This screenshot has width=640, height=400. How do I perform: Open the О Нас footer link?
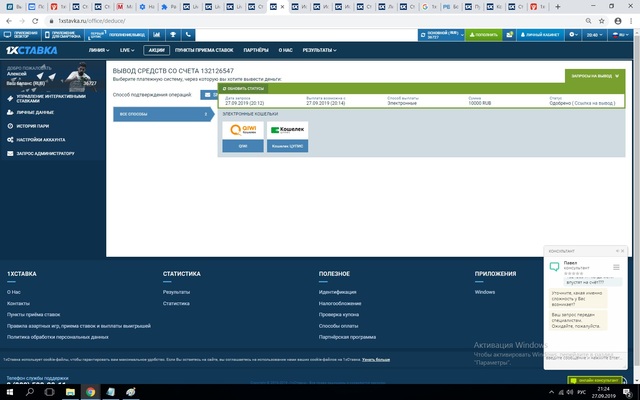[13, 292]
